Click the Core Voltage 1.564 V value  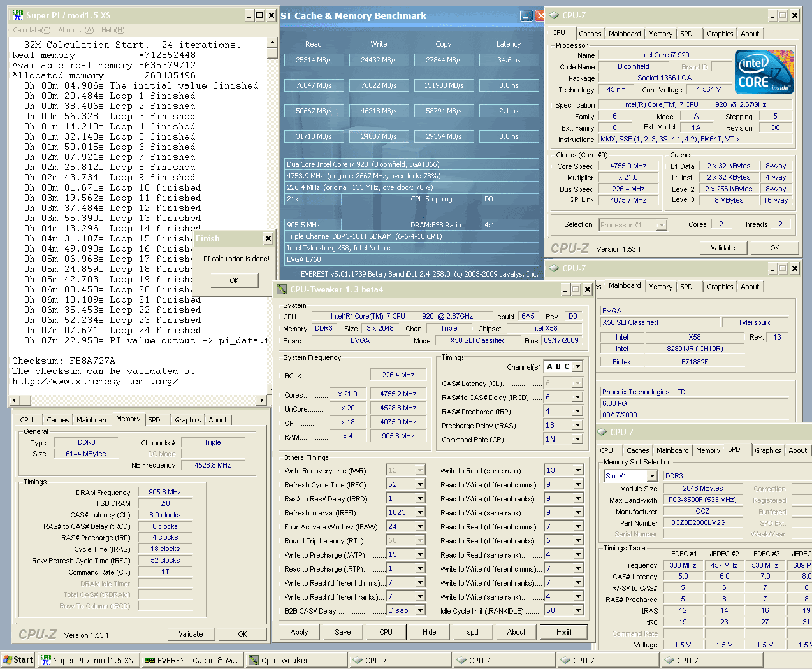point(709,90)
